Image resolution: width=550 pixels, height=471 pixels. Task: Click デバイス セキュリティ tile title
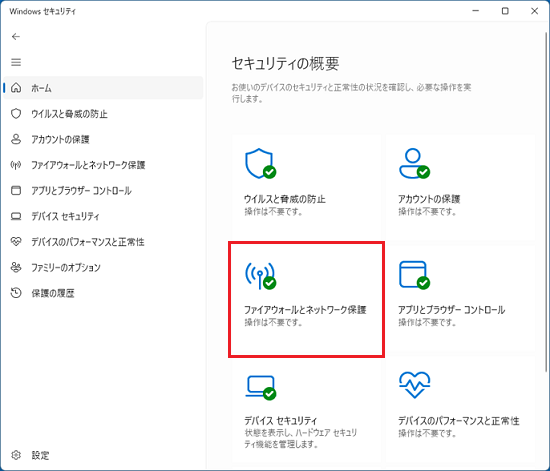point(281,420)
